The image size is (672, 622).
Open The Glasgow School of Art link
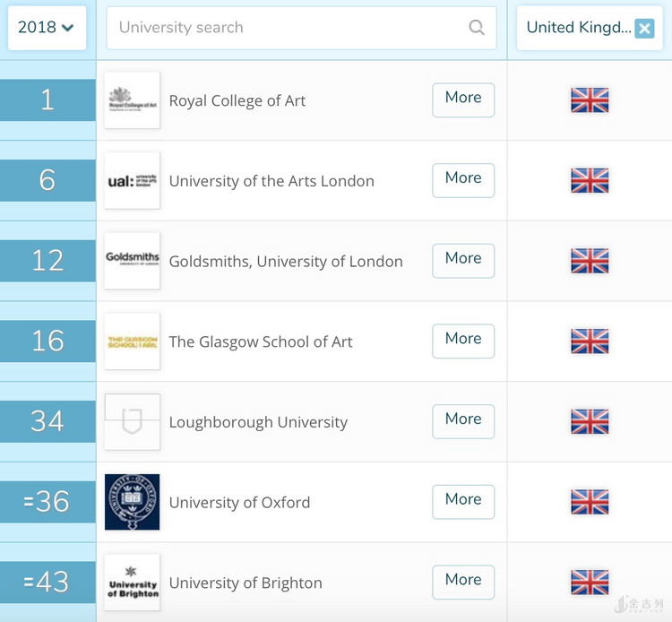tap(261, 341)
